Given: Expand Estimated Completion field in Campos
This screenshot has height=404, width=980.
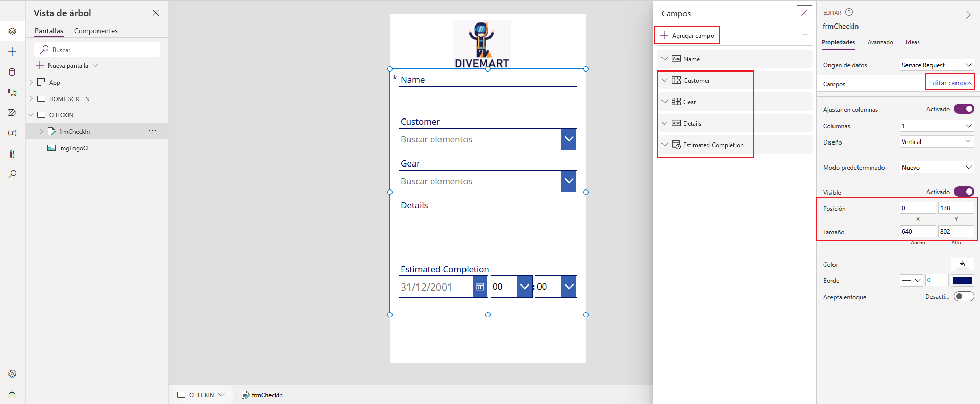Looking at the screenshot, I should (x=665, y=145).
